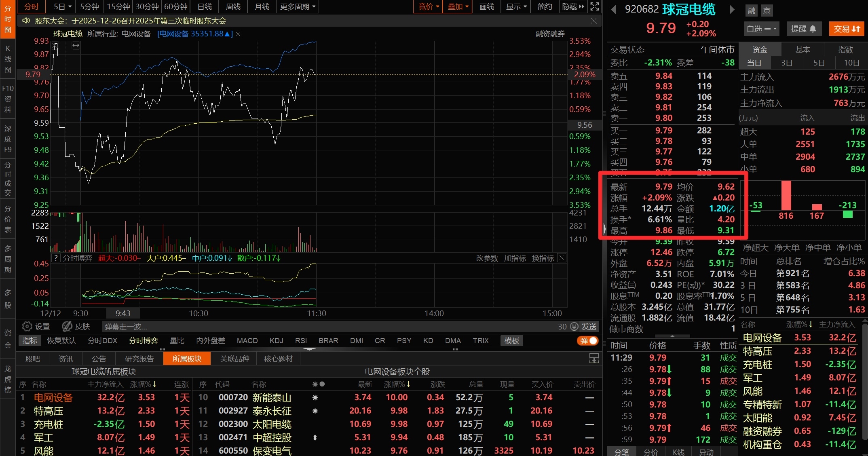Select the 日线 period tab

click(x=205, y=6)
